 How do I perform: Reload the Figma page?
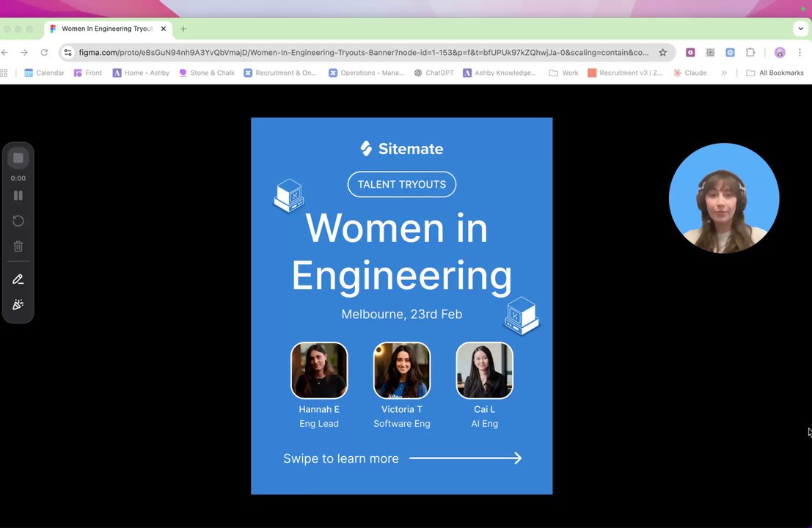pos(44,52)
